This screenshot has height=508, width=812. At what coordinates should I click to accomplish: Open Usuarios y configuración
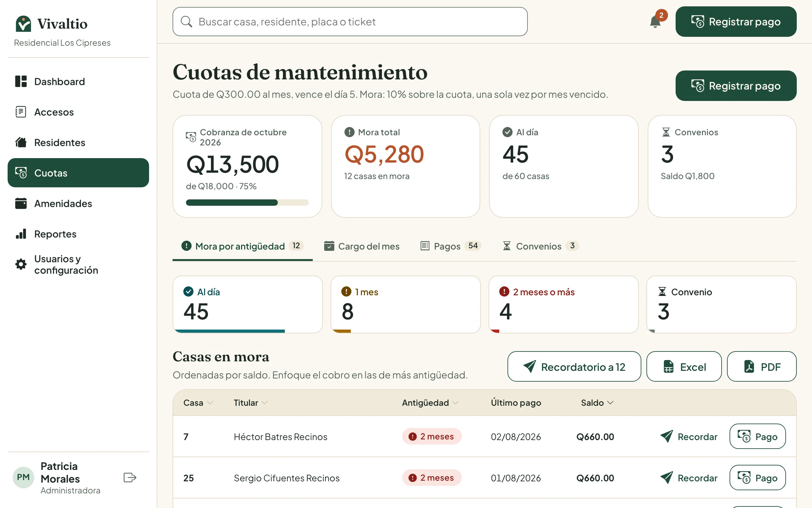pos(78,264)
